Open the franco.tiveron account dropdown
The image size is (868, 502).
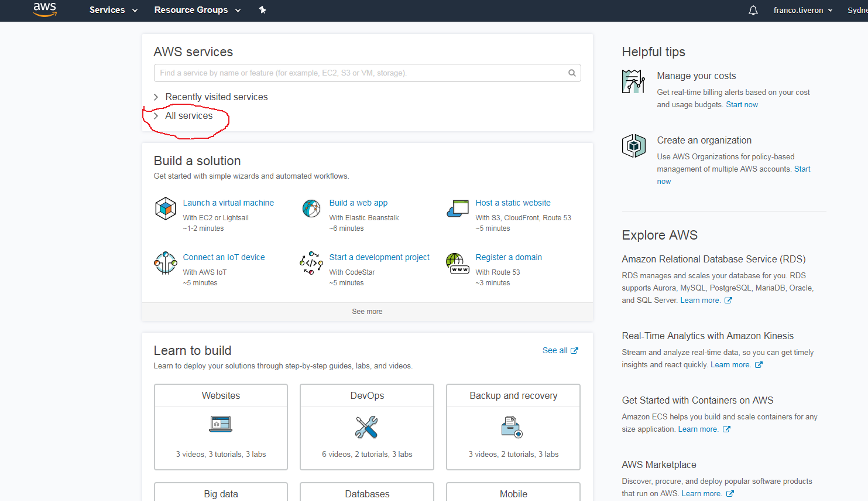click(x=803, y=10)
